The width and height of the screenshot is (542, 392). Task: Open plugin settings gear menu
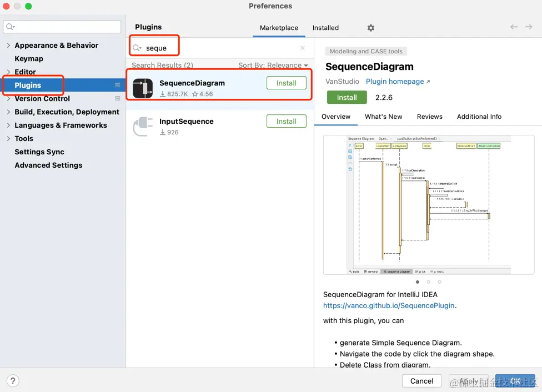pos(370,28)
